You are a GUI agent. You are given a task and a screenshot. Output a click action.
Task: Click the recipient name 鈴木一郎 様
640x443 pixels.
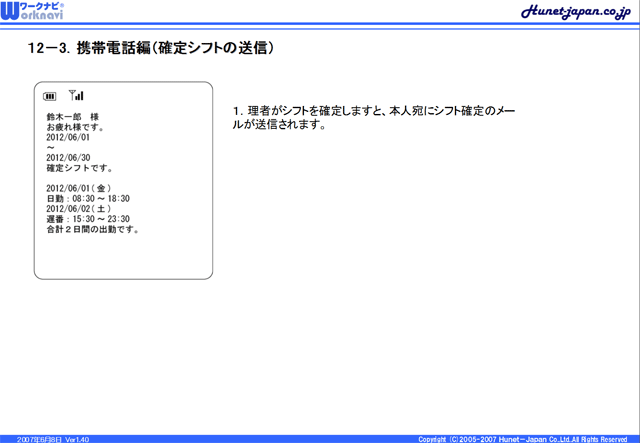point(73,118)
